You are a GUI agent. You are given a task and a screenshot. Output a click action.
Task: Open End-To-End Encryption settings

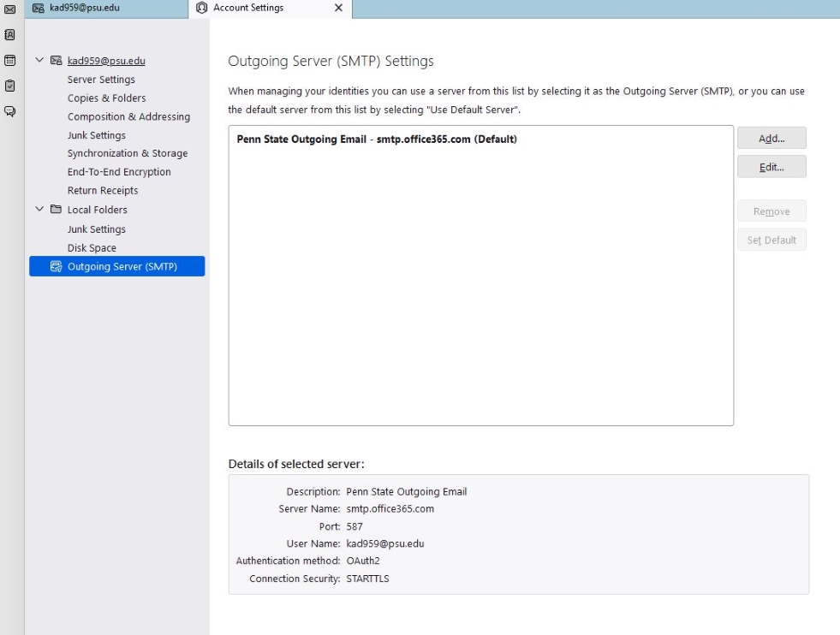(x=119, y=172)
